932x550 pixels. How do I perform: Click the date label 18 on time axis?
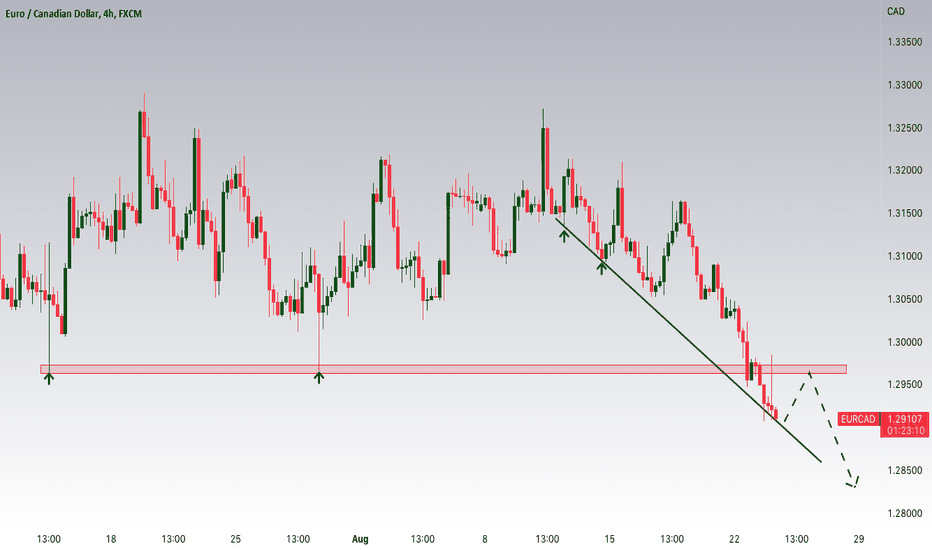pyautogui.click(x=111, y=539)
